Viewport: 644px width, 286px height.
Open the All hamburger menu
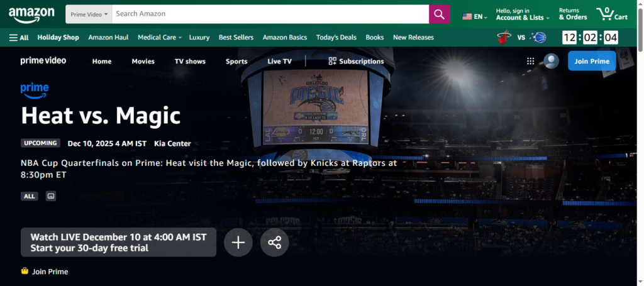[x=19, y=38]
